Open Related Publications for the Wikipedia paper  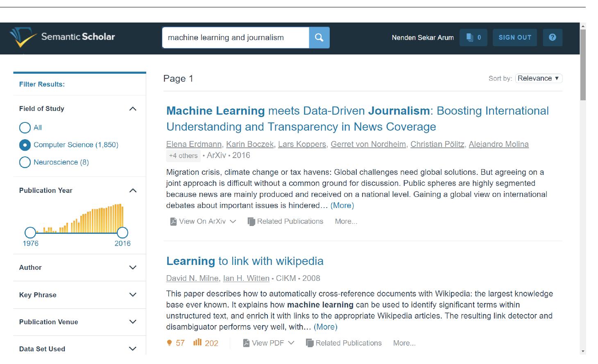click(344, 343)
